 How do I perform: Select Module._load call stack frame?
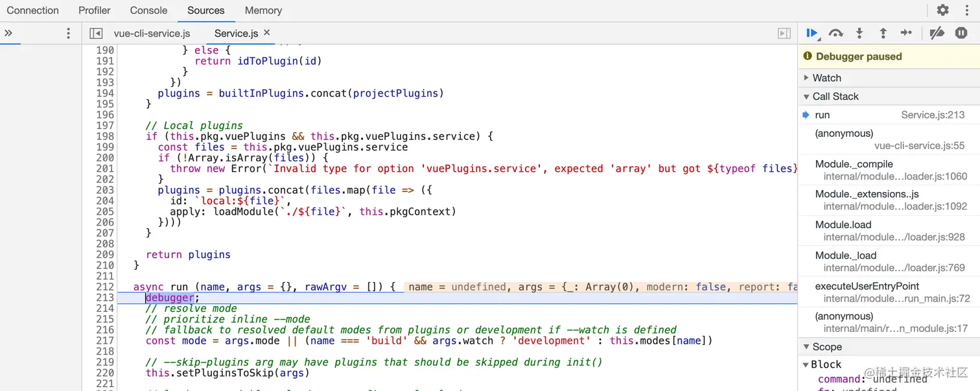click(x=889, y=261)
